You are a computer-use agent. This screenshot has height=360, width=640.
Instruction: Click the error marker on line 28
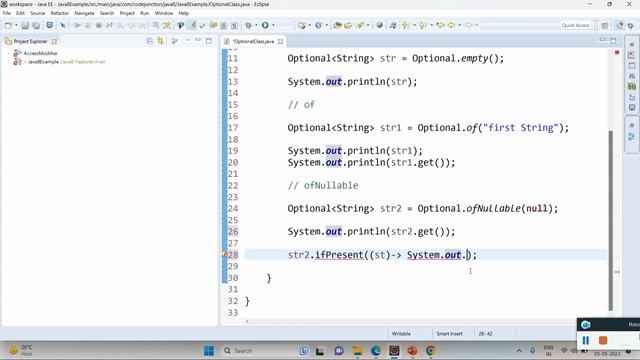point(225,254)
